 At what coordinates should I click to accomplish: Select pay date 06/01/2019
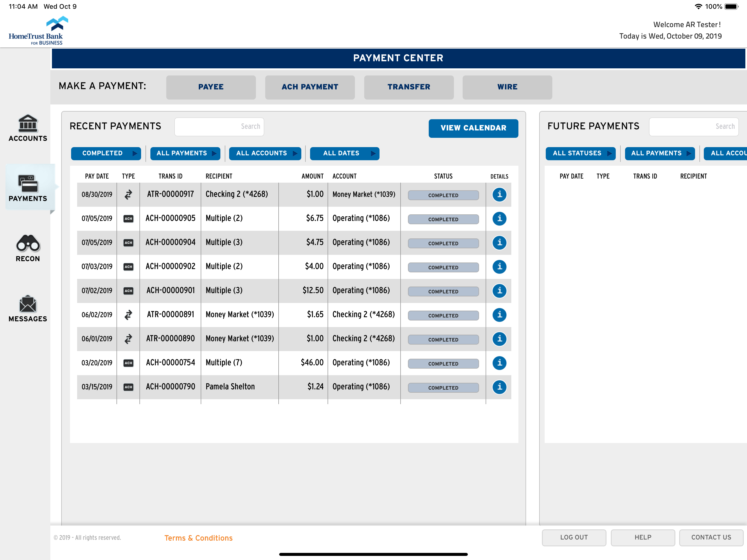click(97, 339)
